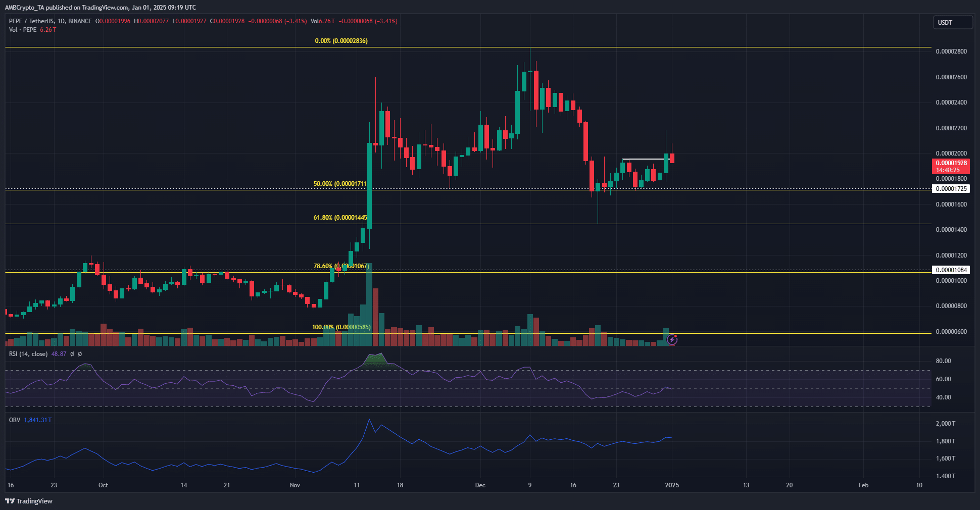Click the 0.00% (0.00002836) Fibonacci label
980x510 pixels.
[341, 41]
